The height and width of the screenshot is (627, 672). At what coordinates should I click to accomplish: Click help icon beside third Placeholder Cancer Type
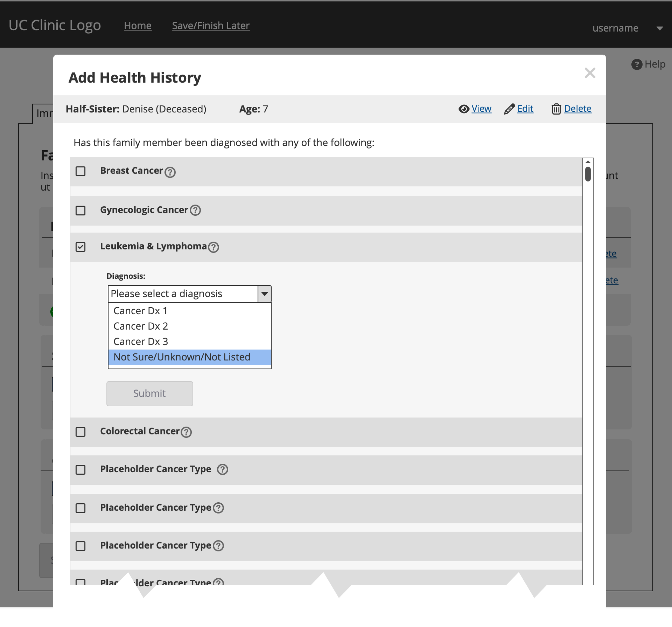(x=218, y=546)
